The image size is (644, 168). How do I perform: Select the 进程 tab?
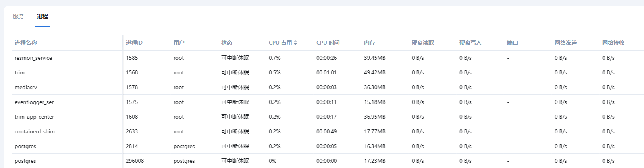click(42, 17)
